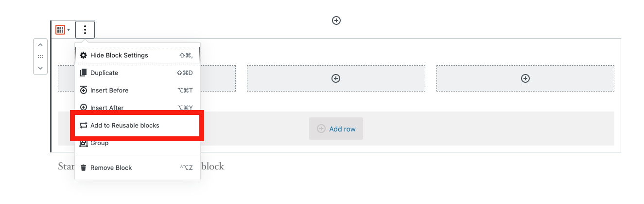This screenshot has height=204, width=644.
Task: Click the gear icon for block settings
Action: tap(83, 56)
